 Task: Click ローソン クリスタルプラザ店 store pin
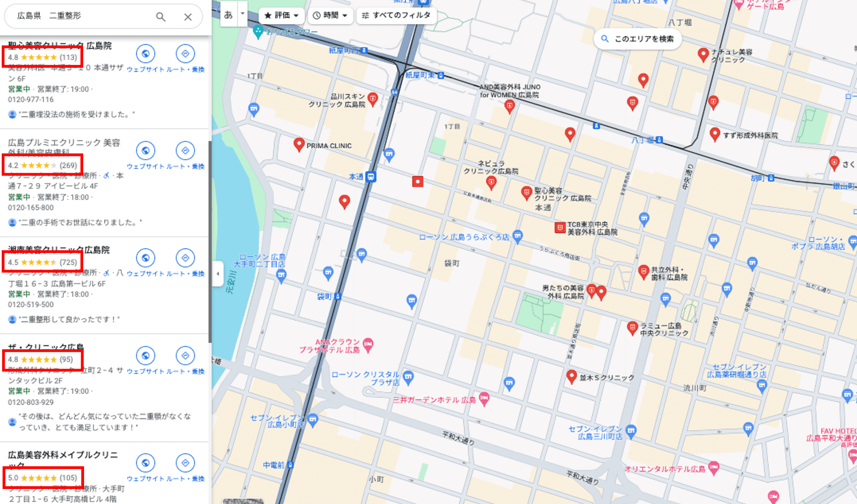[x=408, y=377]
